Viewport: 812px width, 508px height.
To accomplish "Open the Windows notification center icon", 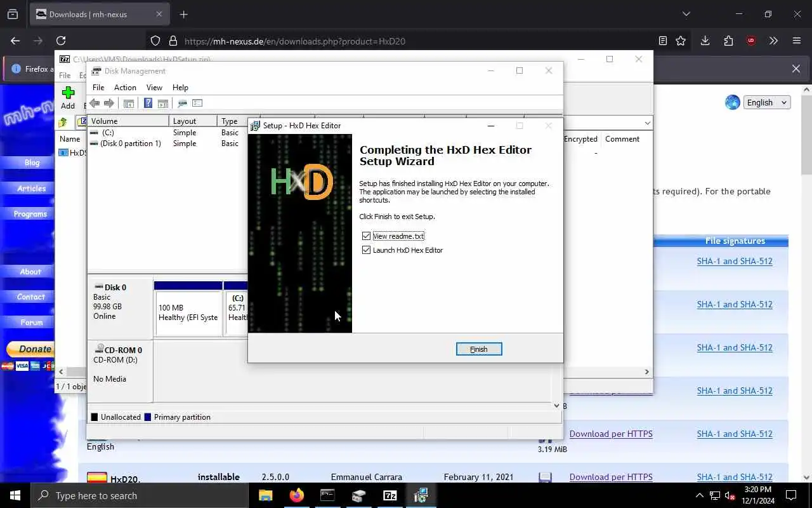I will coord(791,495).
